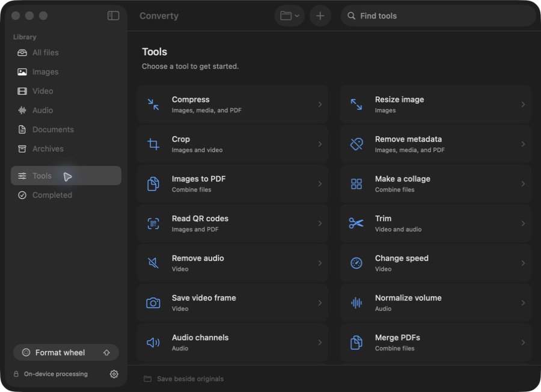Screen dimensions: 541x392
Task: Expand the Images to PDF row chevron
Action: 320,184
